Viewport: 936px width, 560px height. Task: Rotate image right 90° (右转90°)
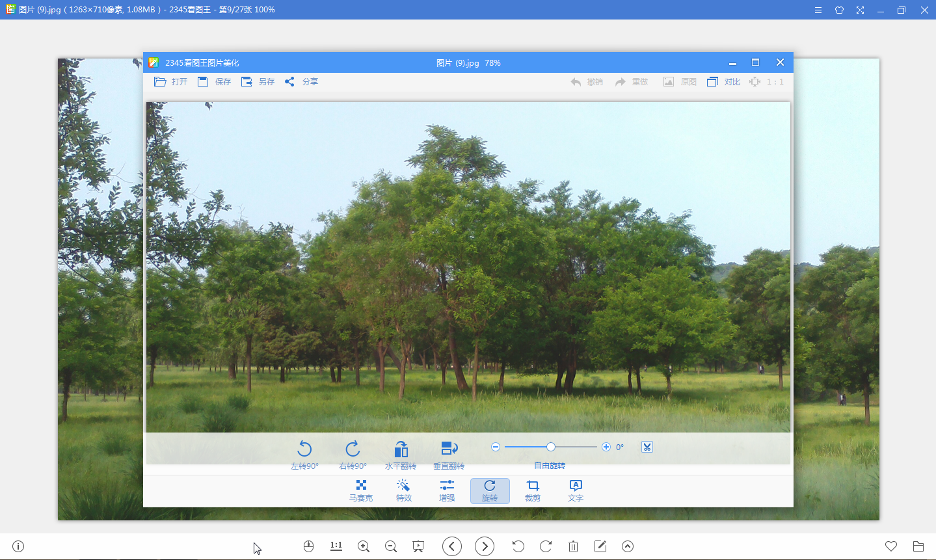(353, 454)
